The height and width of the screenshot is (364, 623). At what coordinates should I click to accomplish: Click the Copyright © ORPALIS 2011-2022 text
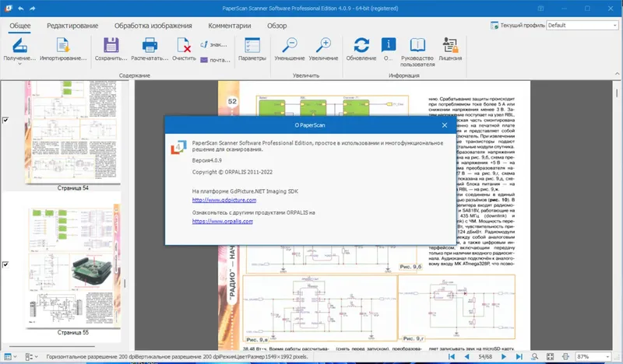click(232, 172)
